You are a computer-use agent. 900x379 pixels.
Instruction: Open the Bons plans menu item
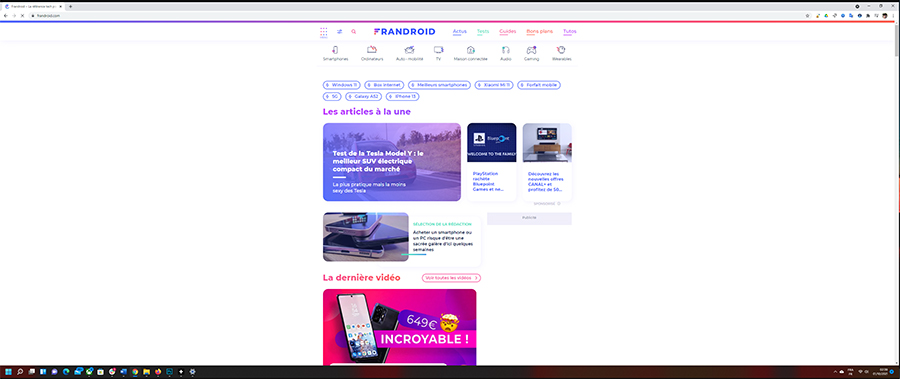point(540,32)
